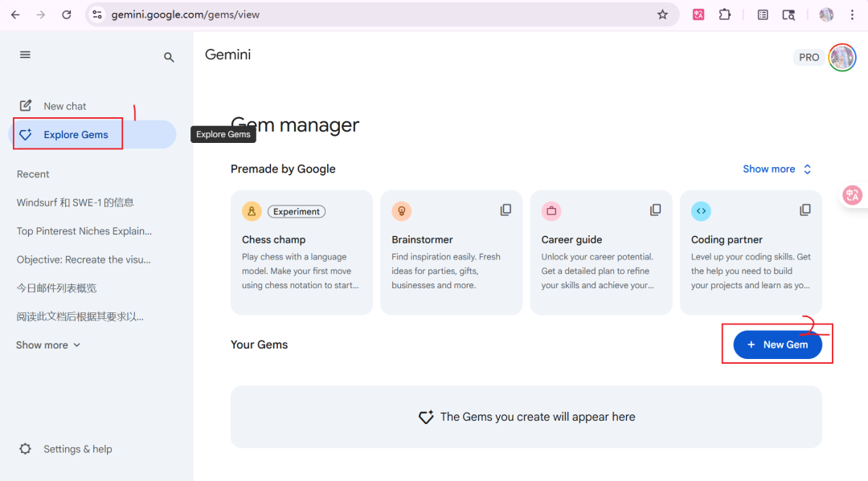This screenshot has width=868, height=481.
Task: Copy the Career guide gem
Action: click(x=656, y=210)
